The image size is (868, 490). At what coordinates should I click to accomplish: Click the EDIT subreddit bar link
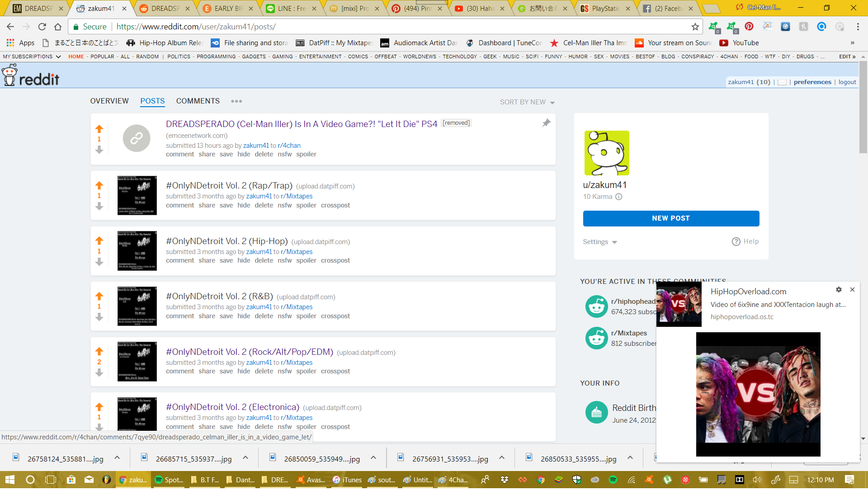tap(847, 57)
